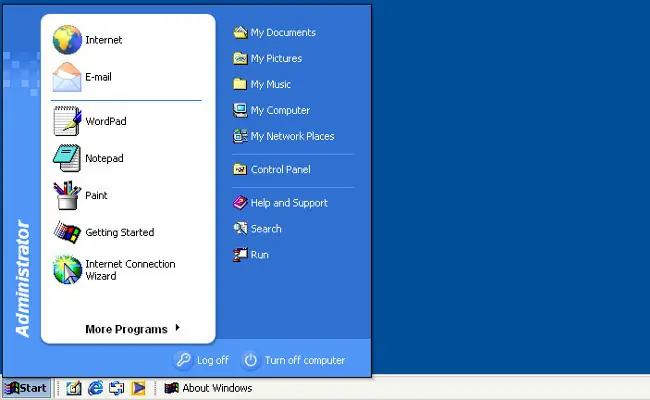The image size is (650, 400).
Task: Click the "Help and Support" text
Action: 289,203
